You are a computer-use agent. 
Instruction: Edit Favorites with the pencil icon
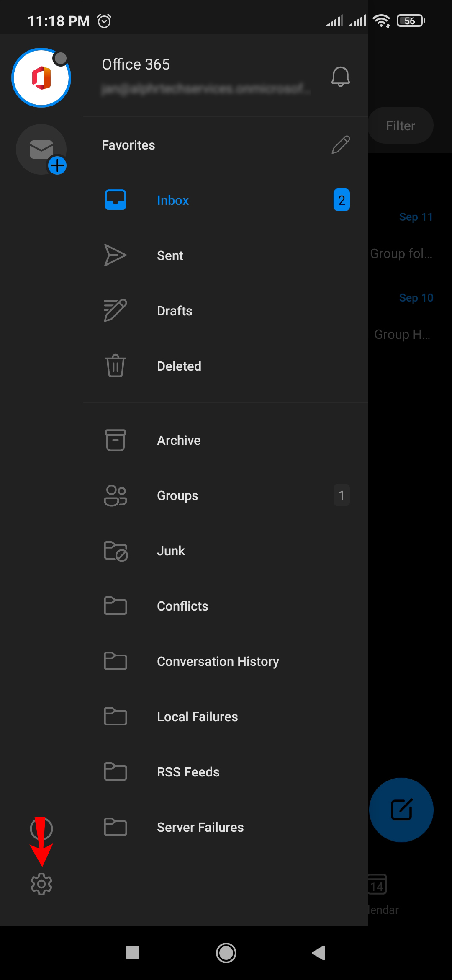(x=341, y=145)
